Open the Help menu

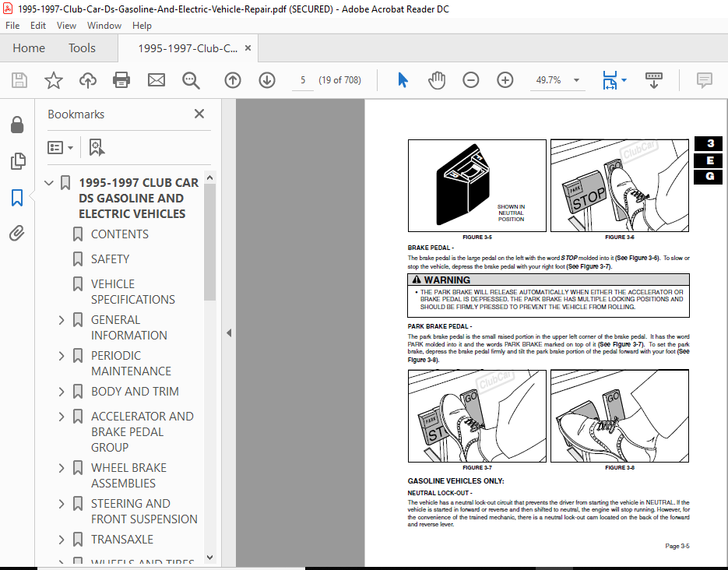pyautogui.click(x=142, y=26)
